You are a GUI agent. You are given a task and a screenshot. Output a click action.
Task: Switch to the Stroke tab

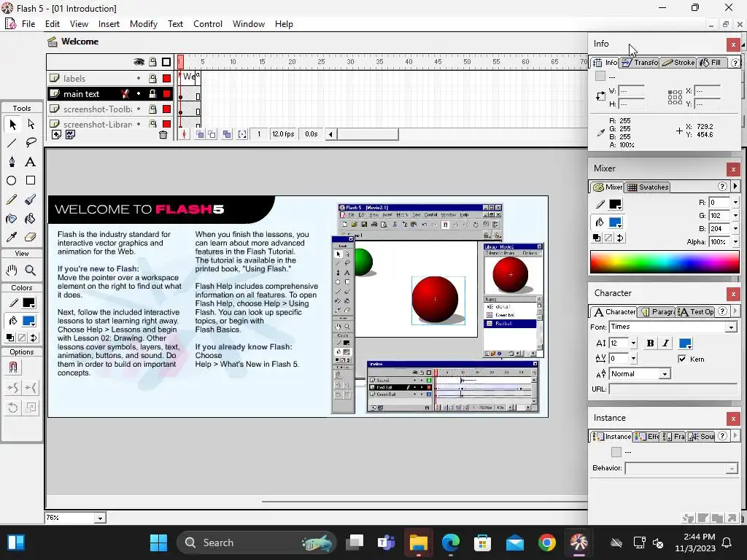[679, 63]
